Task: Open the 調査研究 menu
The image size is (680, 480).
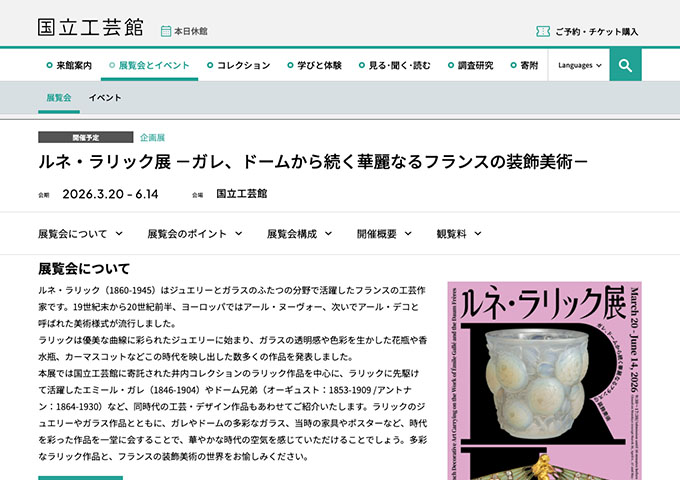Action: coord(471,65)
